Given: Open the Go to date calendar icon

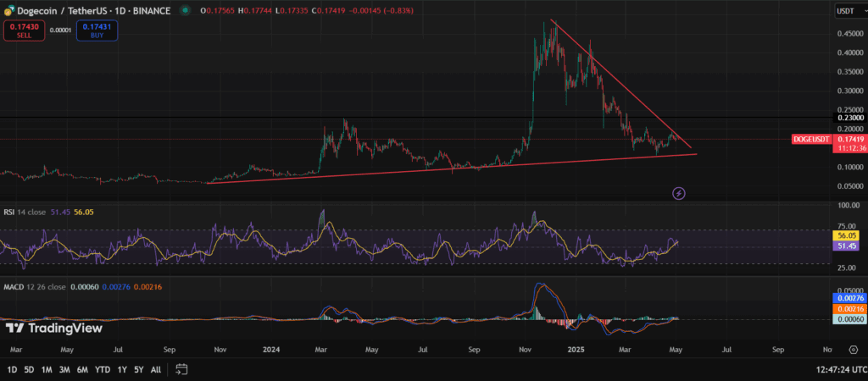Looking at the screenshot, I should point(181,369).
